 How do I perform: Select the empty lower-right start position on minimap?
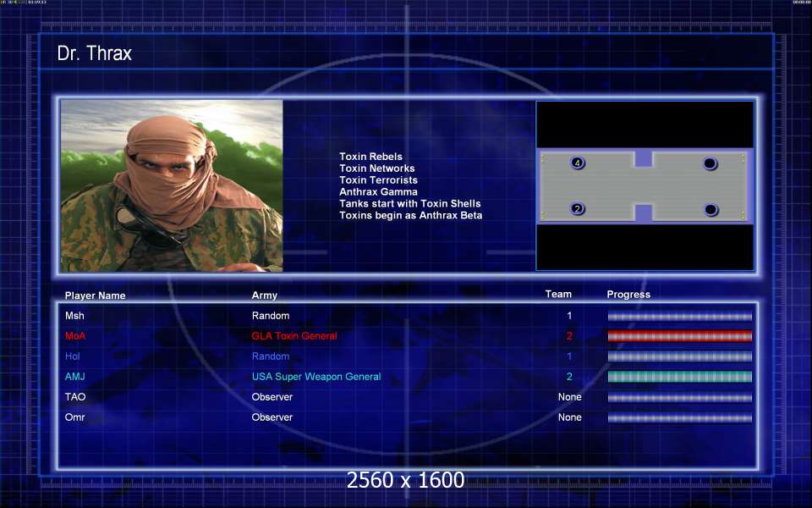coord(711,210)
